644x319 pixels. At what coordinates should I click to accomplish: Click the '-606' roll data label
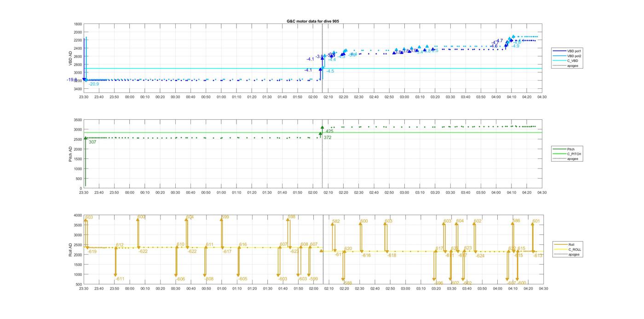(x=180, y=279)
